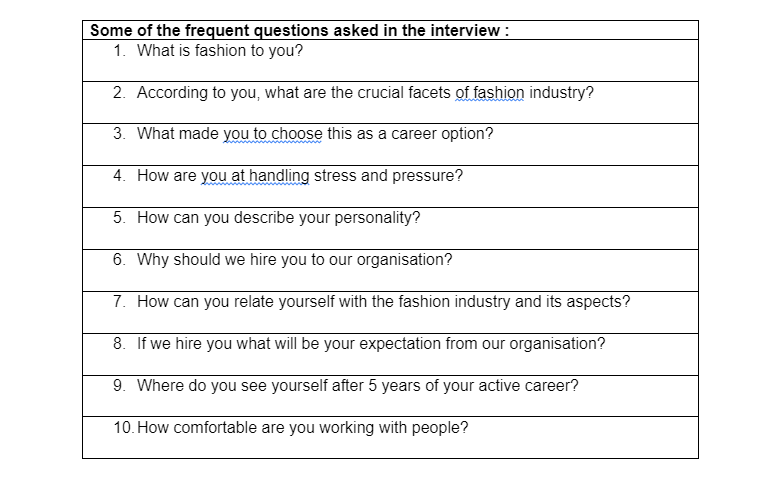Click the underlined 'you at handling' phrase
Viewport: 774px width, 493px height.
[x=255, y=176]
